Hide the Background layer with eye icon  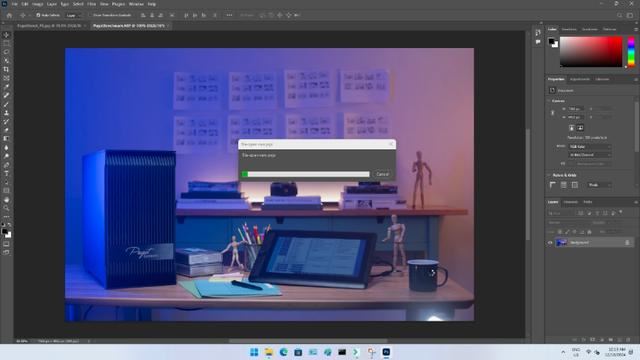point(550,242)
